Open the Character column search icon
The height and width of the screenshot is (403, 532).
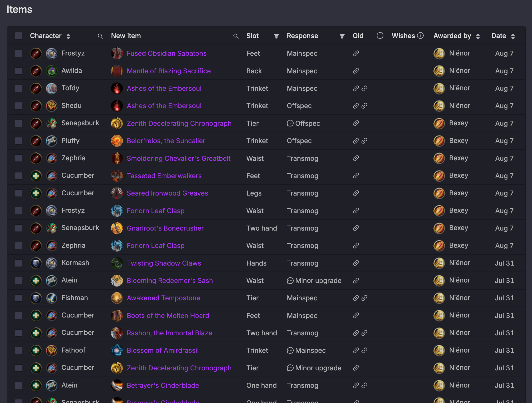(100, 36)
